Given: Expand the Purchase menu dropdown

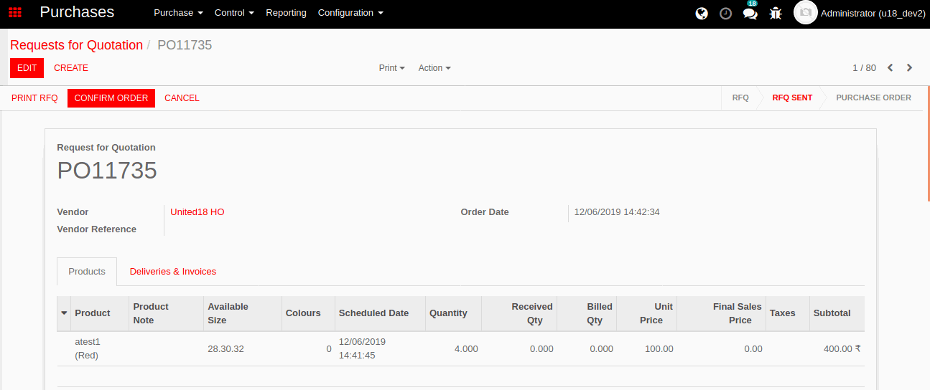Looking at the screenshot, I should click(179, 12).
